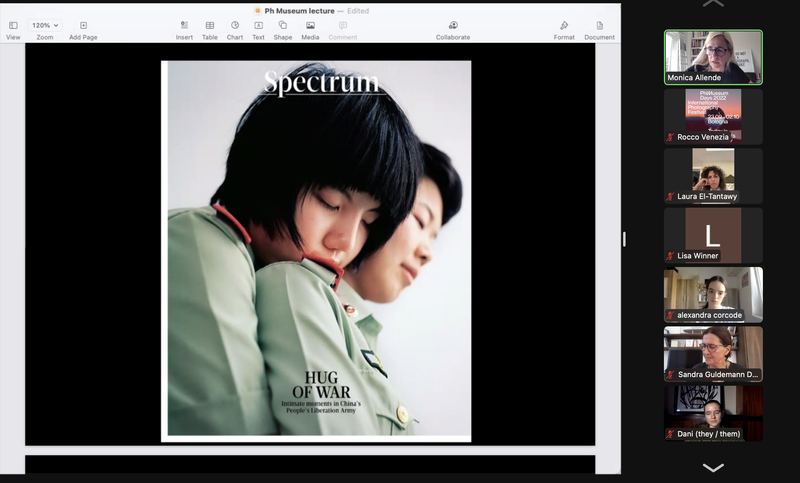Open the Chart tool

235,25
